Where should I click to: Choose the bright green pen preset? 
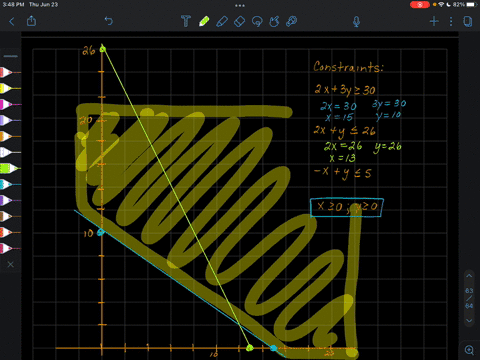[10, 168]
